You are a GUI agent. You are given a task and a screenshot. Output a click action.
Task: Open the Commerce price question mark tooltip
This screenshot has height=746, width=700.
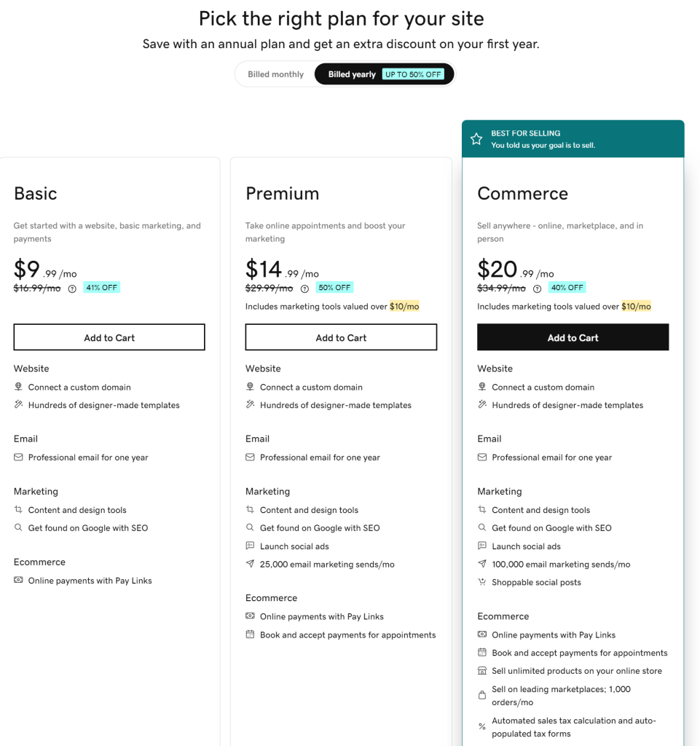tap(537, 287)
